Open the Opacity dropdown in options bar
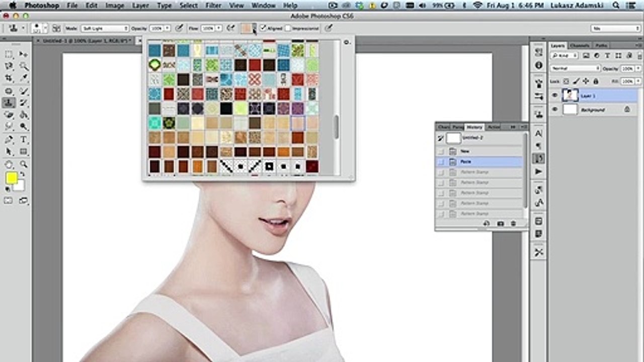The width and height of the screenshot is (644, 362). click(168, 28)
